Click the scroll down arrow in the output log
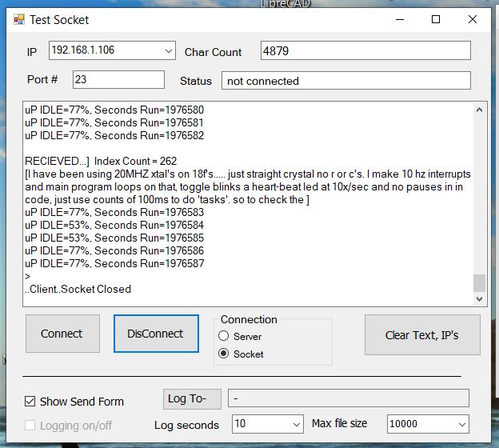The width and height of the screenshot is (499, 448). click(x=480, y=298)
